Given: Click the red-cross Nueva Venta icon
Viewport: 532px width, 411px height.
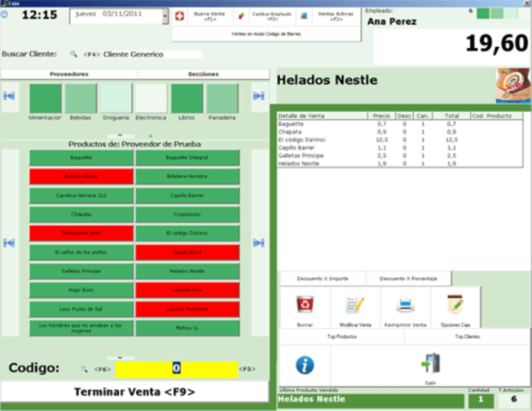Looking at the screenshot, I should pos(180,15).
